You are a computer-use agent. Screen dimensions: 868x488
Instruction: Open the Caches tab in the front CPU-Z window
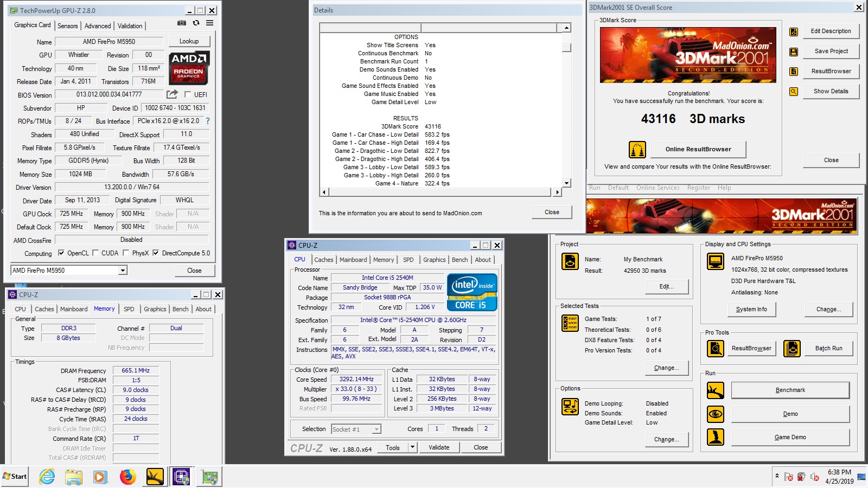pos(324,260)
